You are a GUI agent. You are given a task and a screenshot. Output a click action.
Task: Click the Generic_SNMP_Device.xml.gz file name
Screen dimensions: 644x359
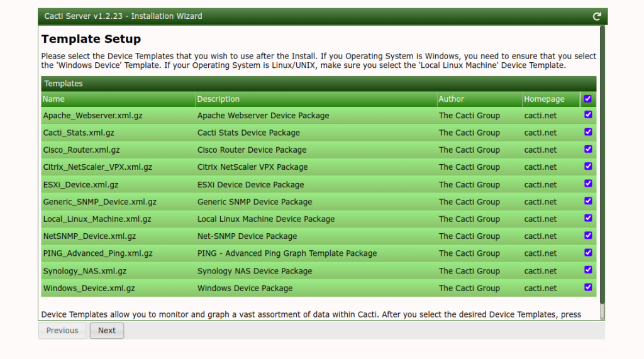(x=100, y=202)
